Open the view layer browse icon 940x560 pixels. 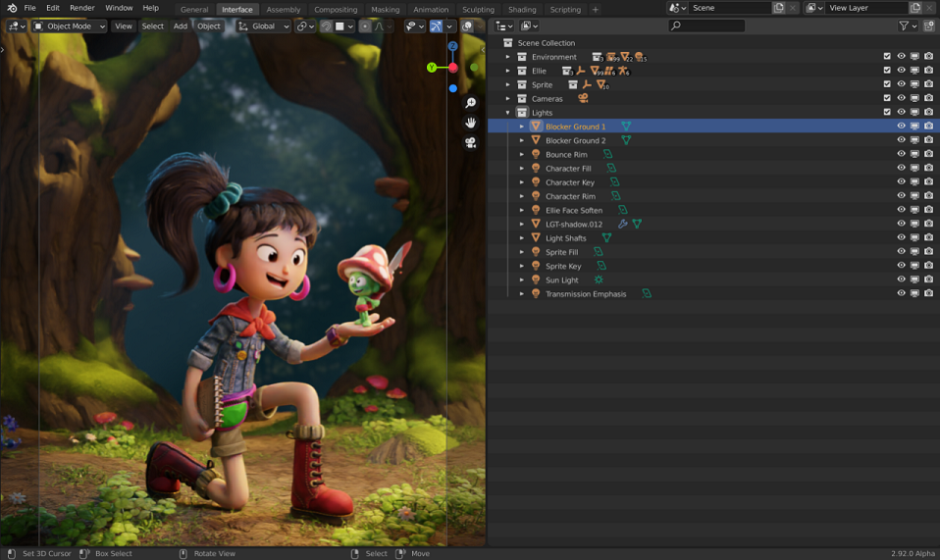(x=814, y=9)
